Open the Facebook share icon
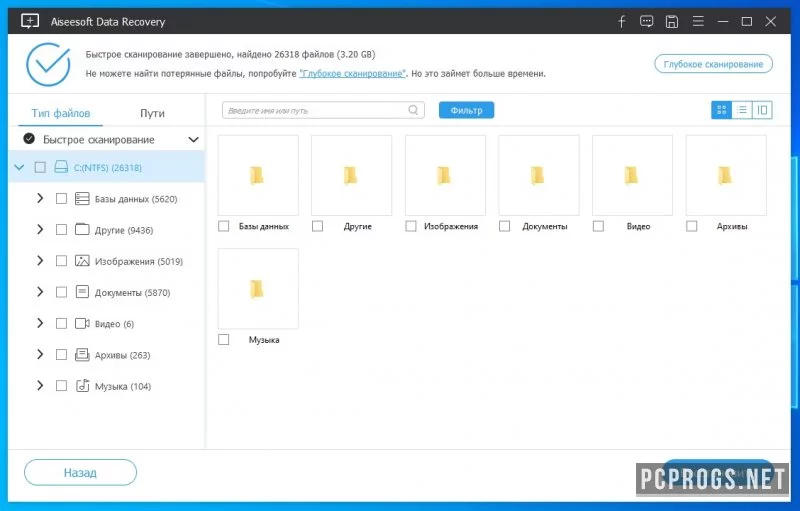This screenshot has height=511, width=800. [x=621, y=21]
